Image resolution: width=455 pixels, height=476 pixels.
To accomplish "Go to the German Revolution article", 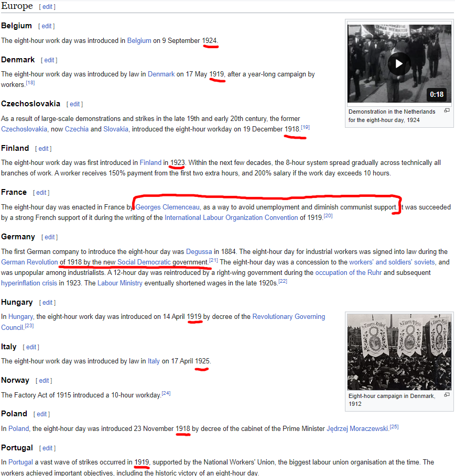I will point(29,262).
